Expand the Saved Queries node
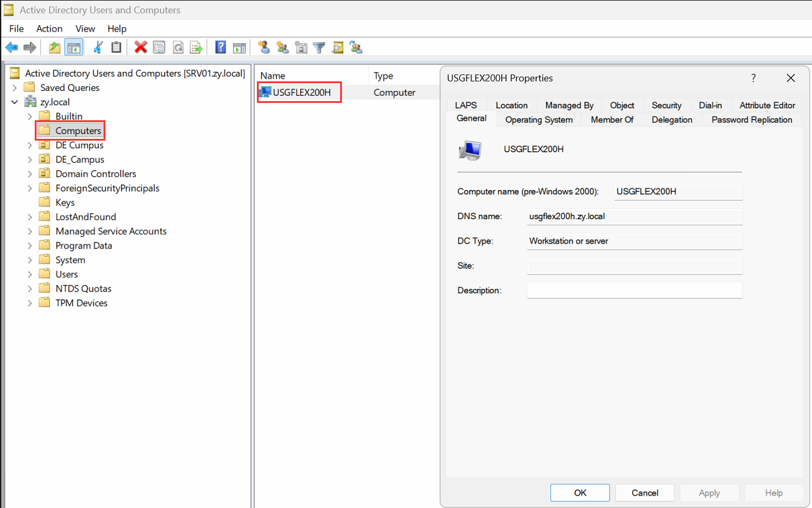Viewport: 812px width, 508px height. (14, 88)
